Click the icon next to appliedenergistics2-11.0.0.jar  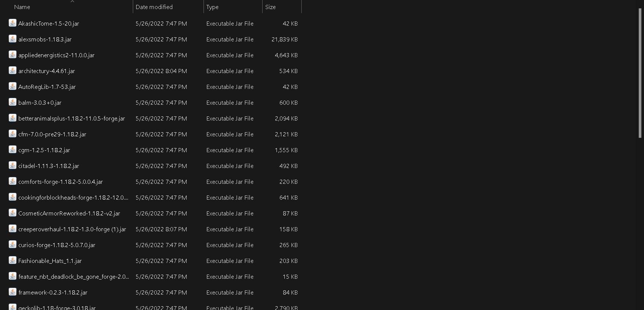point(12,55)
